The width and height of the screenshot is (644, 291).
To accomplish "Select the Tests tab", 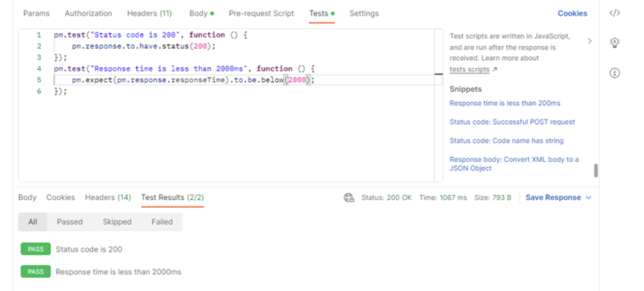I will 321,13.
